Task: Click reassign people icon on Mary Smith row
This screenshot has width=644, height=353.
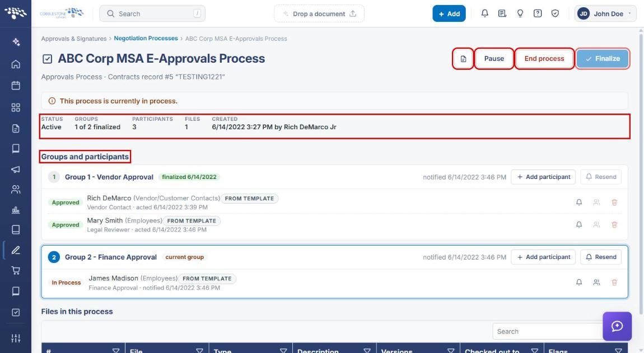Action: click(596, 224)
